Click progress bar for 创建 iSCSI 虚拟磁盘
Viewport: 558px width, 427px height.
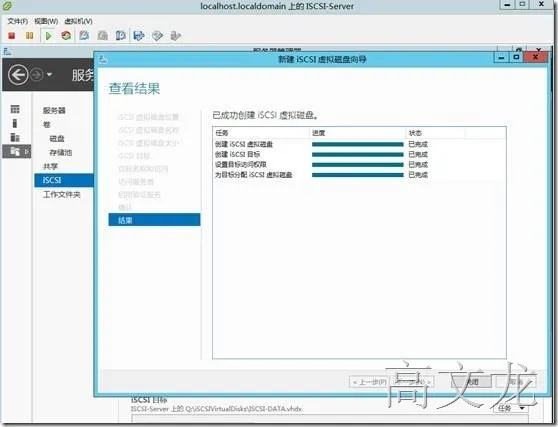point(358,144)
